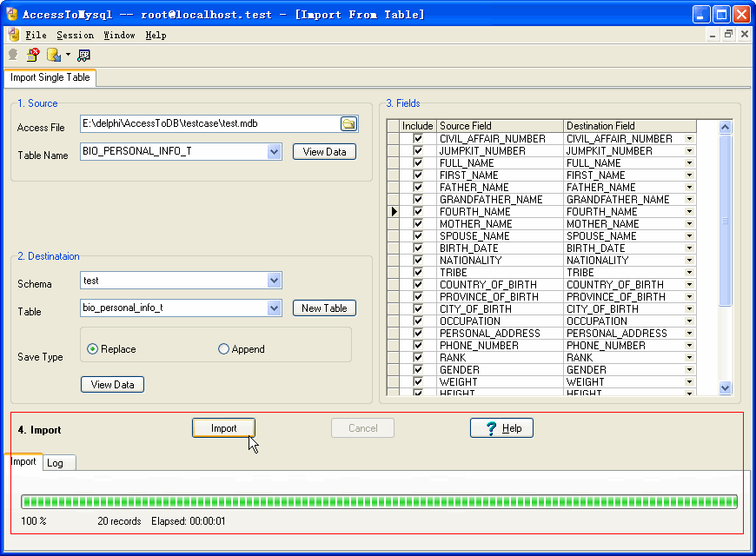Toggle Include checkbox for GENDER

418,370
